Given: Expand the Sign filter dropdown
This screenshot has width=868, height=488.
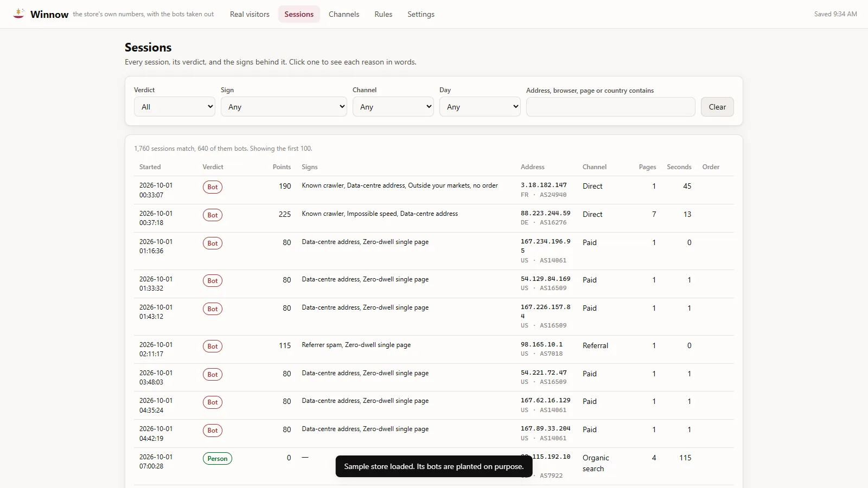Looking at the screenshot, I should pyautogui.click(x=284, y=107).
